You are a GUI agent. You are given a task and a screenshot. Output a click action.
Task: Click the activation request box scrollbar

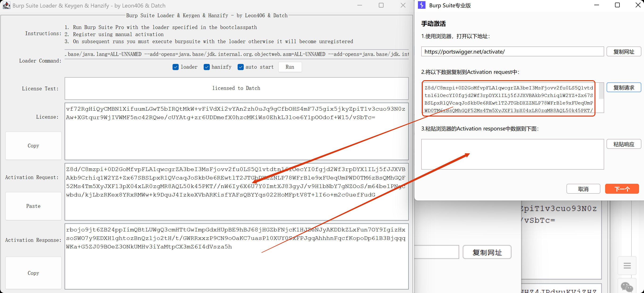[601, 91]
